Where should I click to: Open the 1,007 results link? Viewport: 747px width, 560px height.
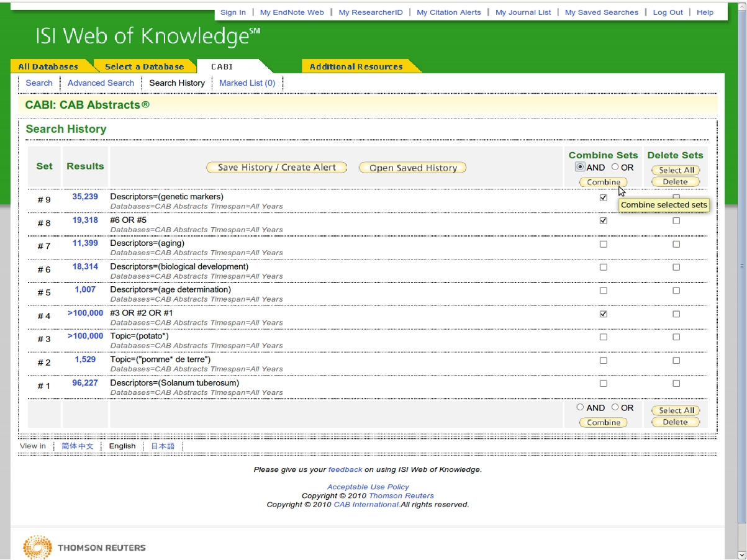click(x=85, y=289)
